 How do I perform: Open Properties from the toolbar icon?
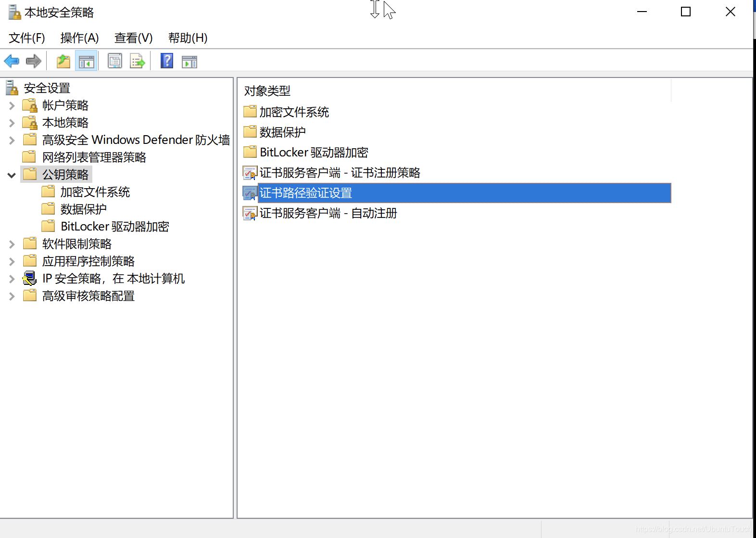click(x=115, y=61)
